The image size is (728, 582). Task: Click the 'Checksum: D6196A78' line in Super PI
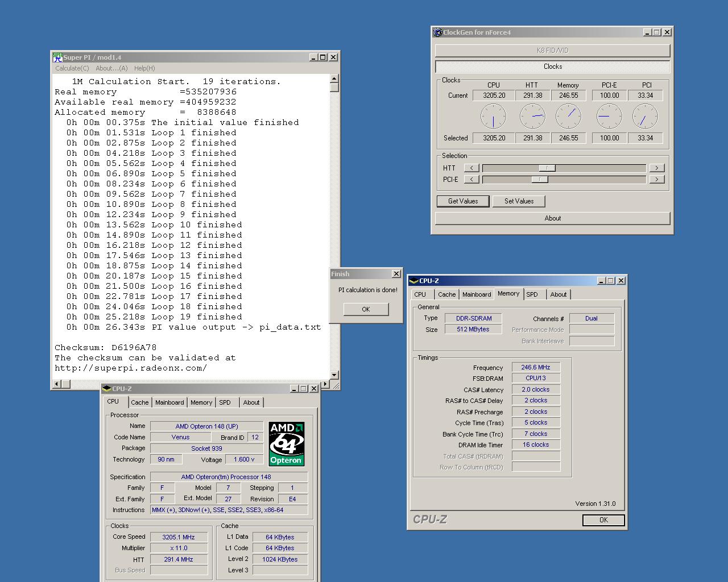click(x=106, y=348)
